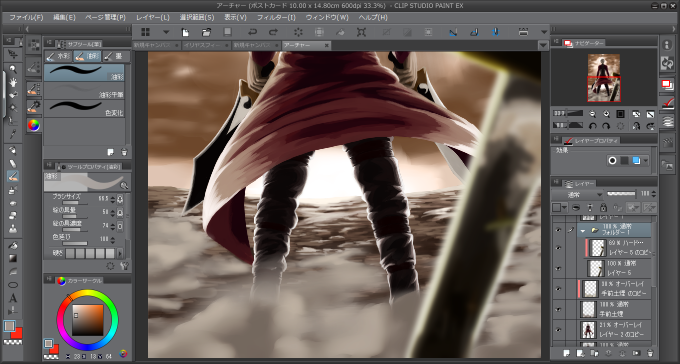
Task: Select the Pencil tool
Action: 13,164
